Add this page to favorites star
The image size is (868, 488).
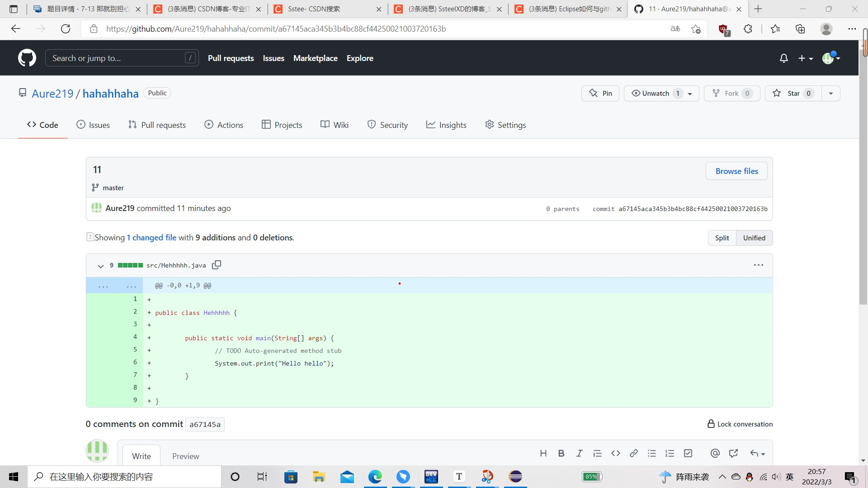click(696, 29)
